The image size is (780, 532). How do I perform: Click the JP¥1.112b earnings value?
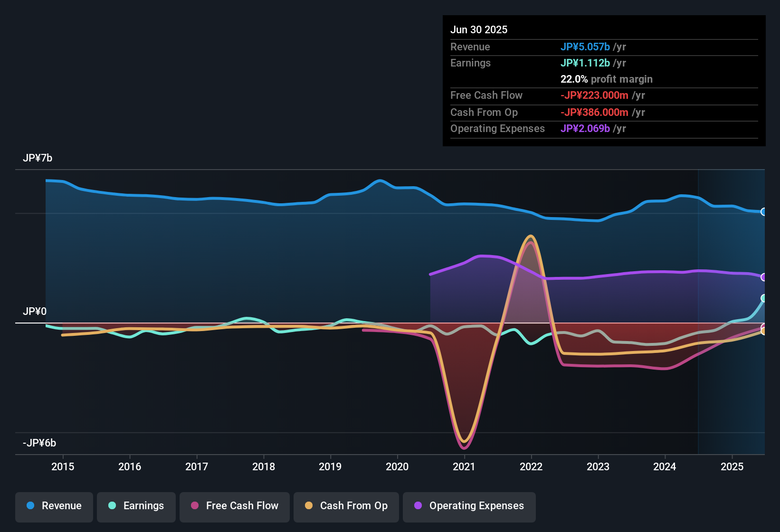pyautogui.click(x=585, y=63)
